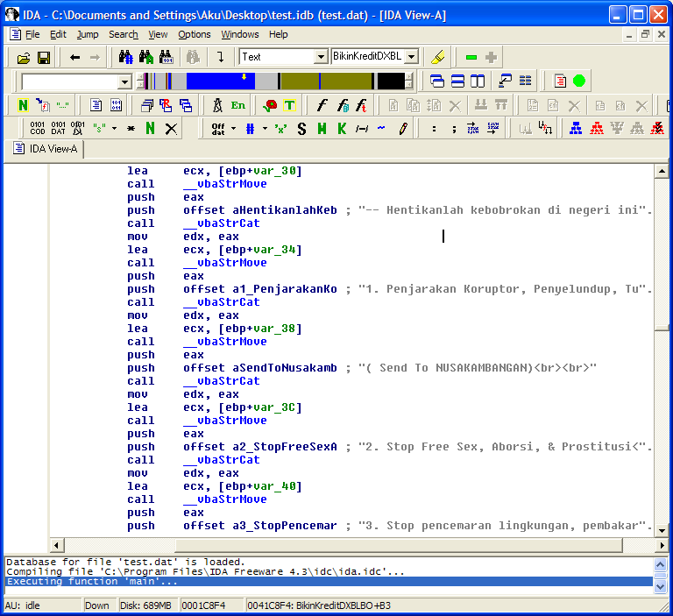Click the green K stack variable icon
The image size is (673, 616).
coord(342,128)
